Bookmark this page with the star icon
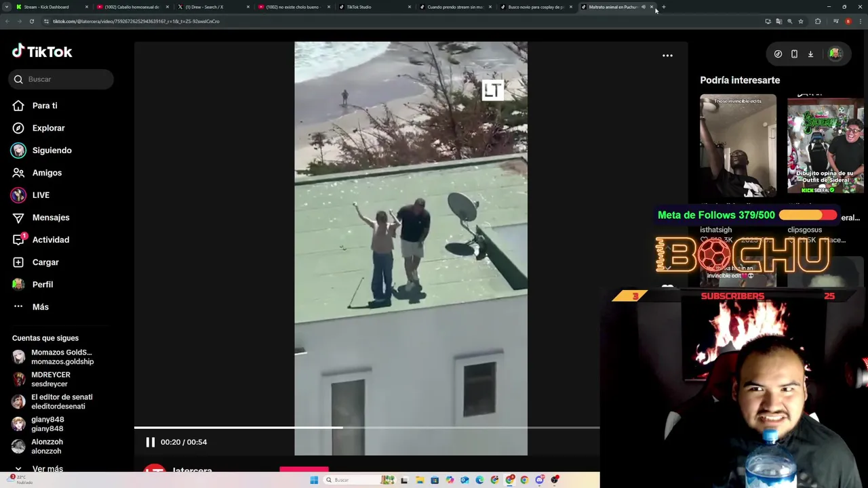The height and width of the screenshot is (488, 868). tap(801, 21)
